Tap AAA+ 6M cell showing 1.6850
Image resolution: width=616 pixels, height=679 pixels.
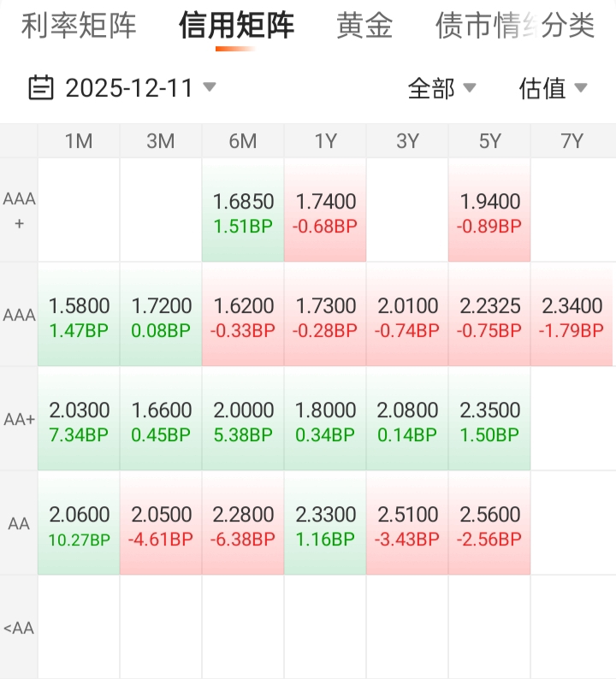(243, 212)
